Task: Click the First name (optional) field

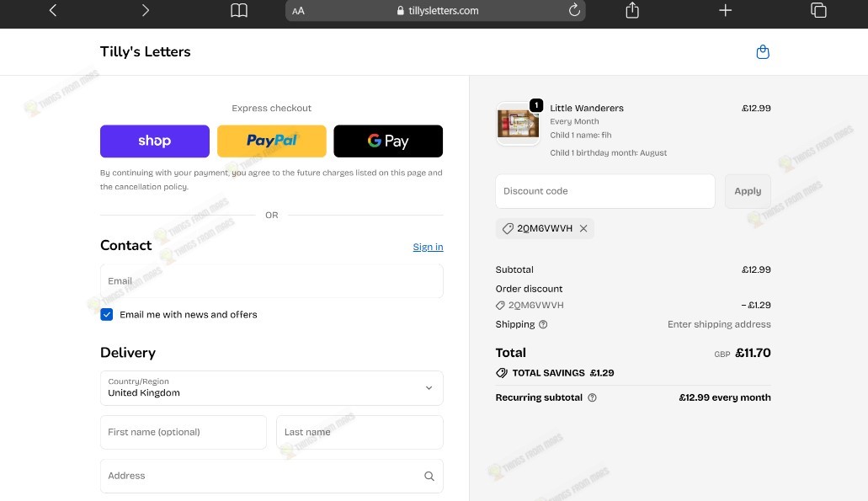Action: tap(184, 432)
